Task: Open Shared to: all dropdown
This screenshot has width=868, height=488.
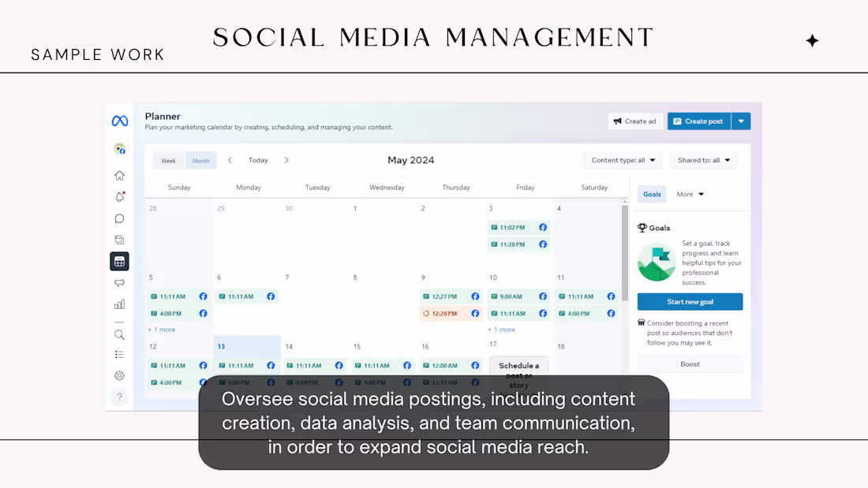Action: click(x=704, y=160)
